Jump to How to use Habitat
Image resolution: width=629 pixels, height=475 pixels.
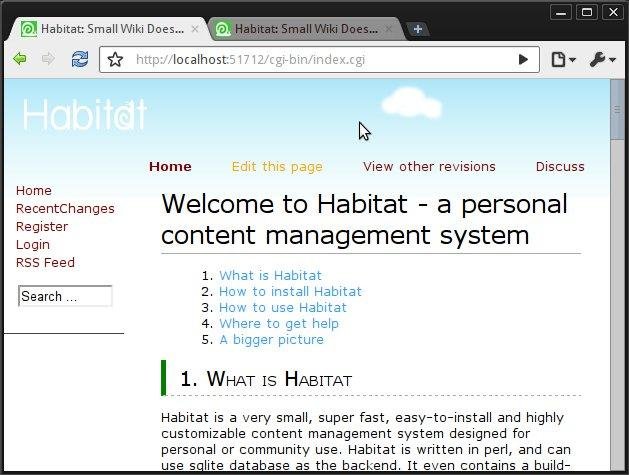(x=283, y=308)
